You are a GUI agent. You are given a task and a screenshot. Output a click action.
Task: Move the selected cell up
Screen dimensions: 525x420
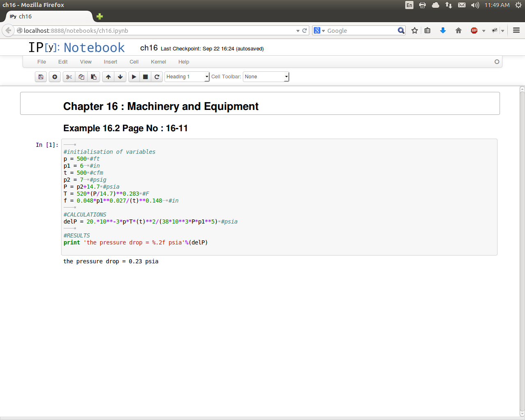pos(108,77)
